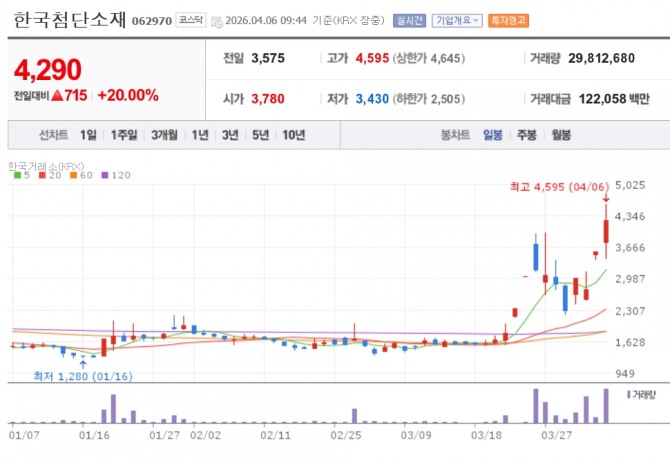Click the 01/16 date on chart axis
Screen dimensions: 670x460
point(94,436)
